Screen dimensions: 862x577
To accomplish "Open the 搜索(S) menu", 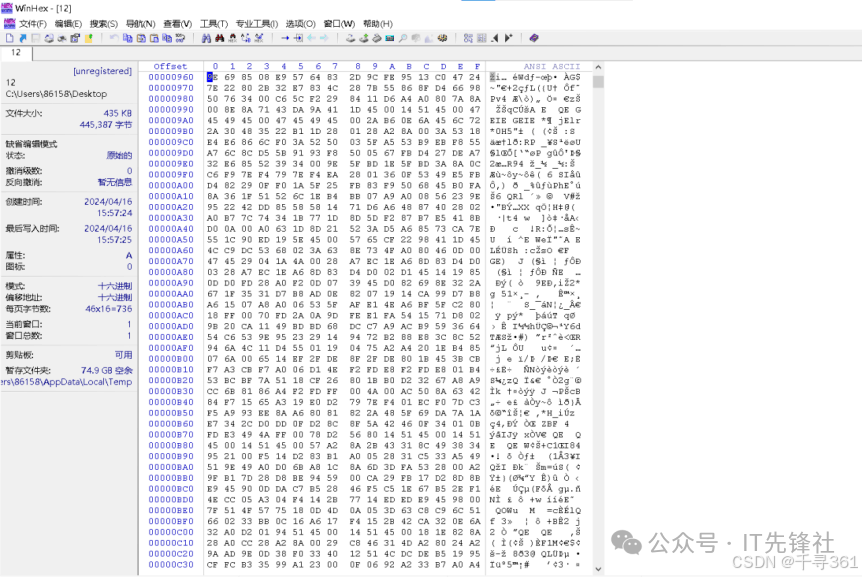I will tap(103, 23).
